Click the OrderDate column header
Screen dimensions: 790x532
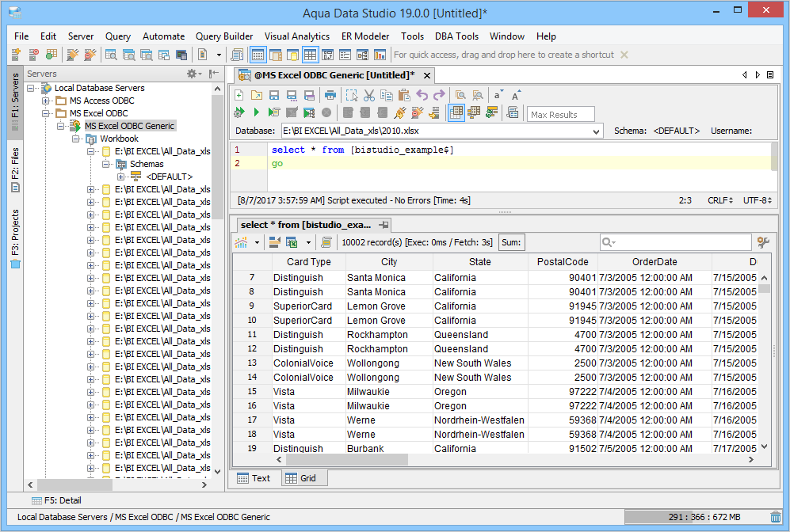pos(655,262)
